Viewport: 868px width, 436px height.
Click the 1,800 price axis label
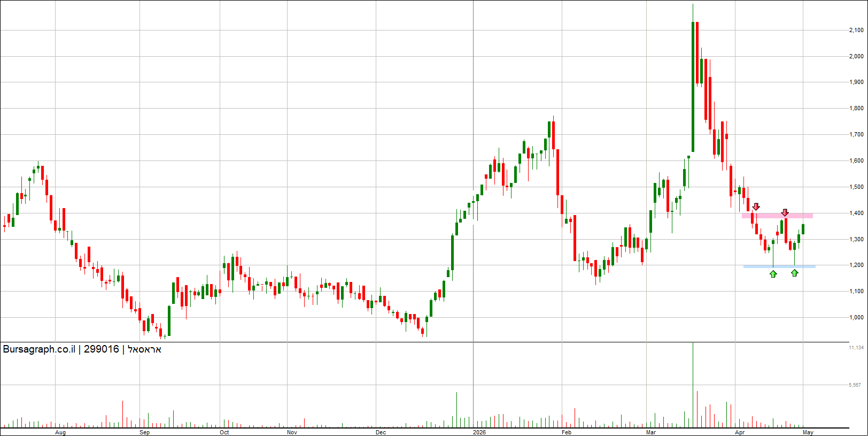coord(856,108)
